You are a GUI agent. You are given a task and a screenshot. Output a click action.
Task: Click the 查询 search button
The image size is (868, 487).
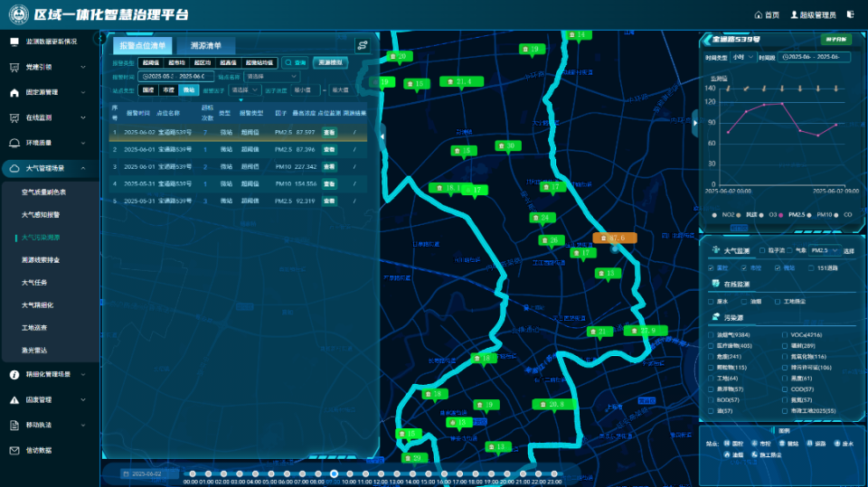[x=295, y=62]
